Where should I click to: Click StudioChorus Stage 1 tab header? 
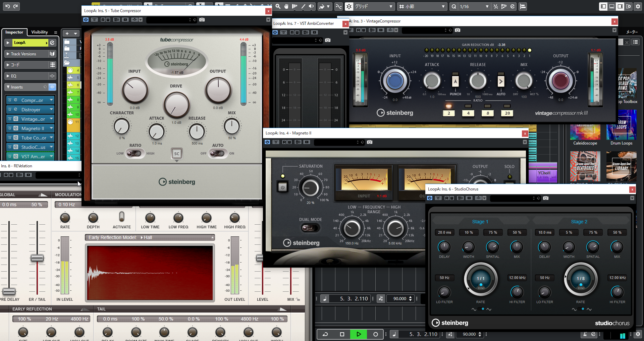(x=480, y=222)
